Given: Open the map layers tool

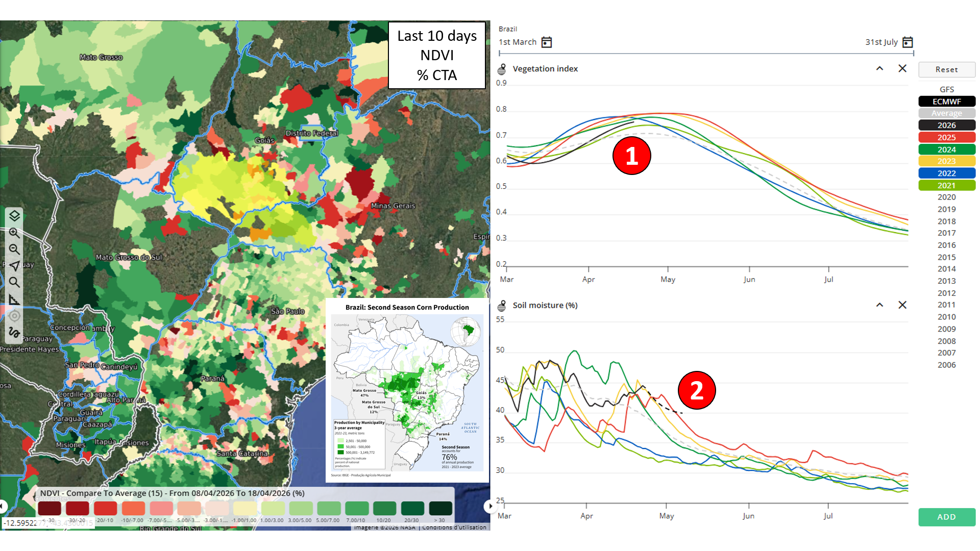Looking at the screenshot, I should [x=14, y=216].
